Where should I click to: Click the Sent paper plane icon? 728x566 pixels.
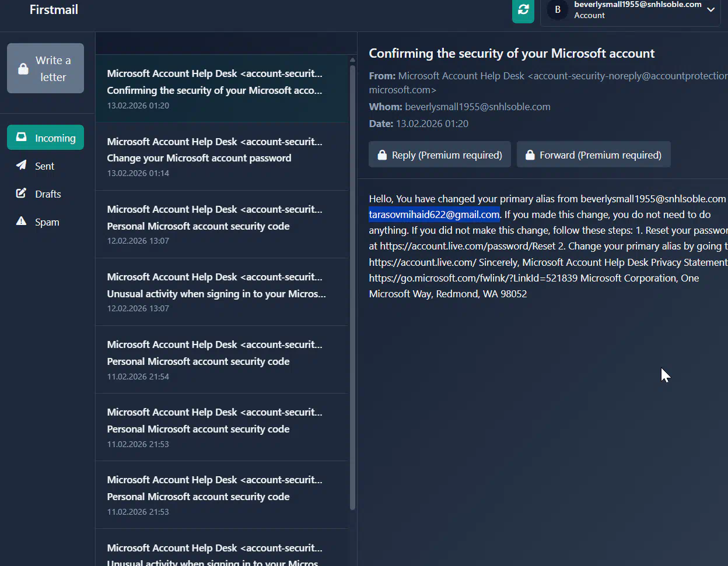point(22,166)
